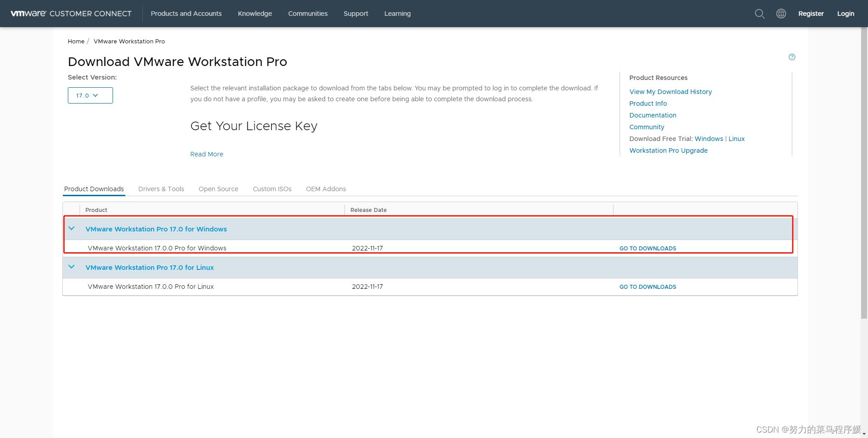This screenshot has width=868, height=438.
Task: Open View My Download History
Action: pyautogui.click(x=670, y=92)
